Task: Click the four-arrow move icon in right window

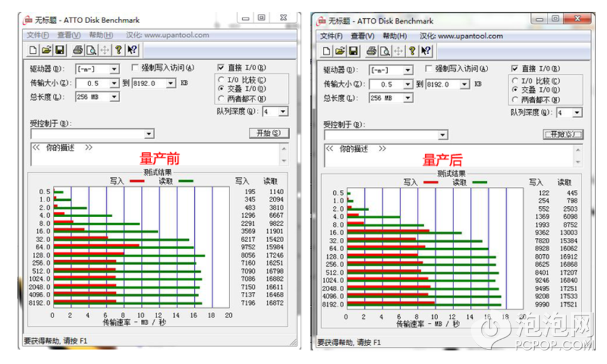Action: coord(398,51)
